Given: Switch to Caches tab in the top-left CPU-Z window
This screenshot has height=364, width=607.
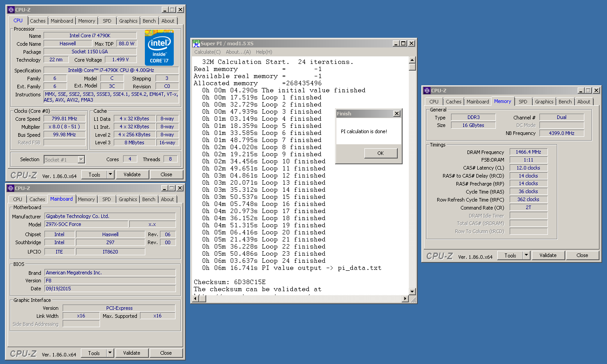Looking at the screenshot, I should [x=38, y=21].
